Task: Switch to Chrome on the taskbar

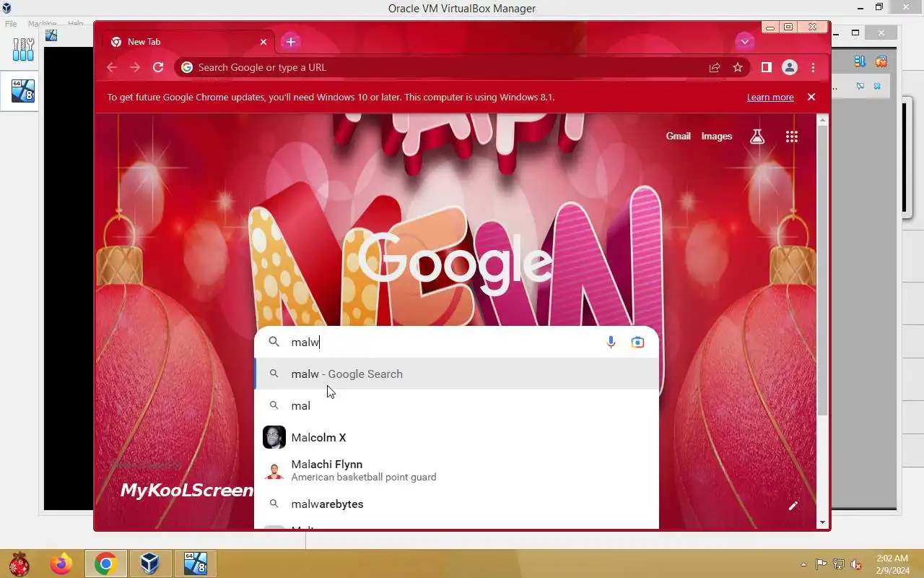Action: pyautogui.click(x=106, y=564)
